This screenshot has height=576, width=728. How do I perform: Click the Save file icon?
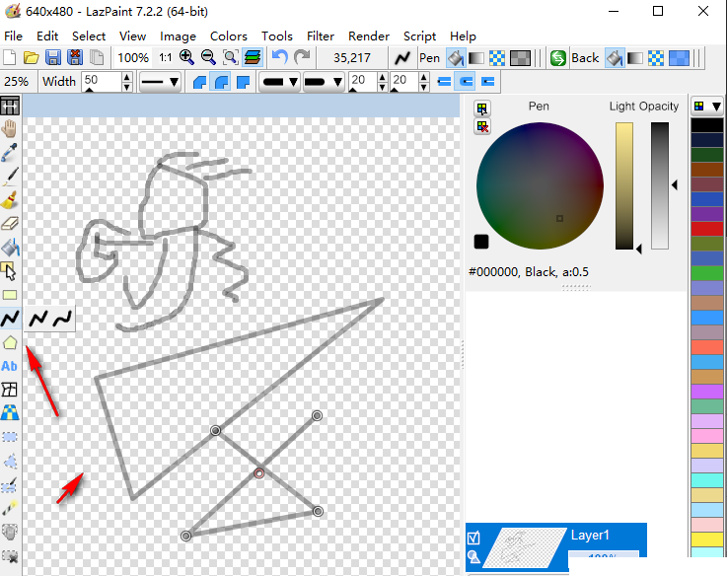pos(53,58)
